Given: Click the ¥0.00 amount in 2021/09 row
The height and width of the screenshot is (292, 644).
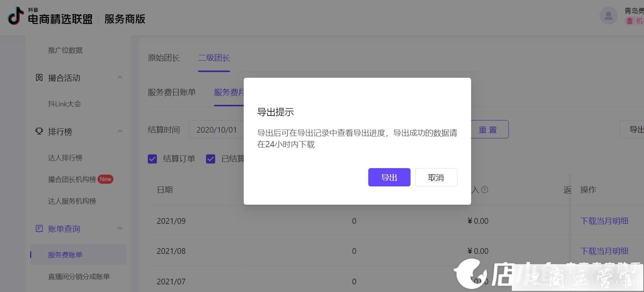Looking at the screenshot, I should click(x=478, y=221).
